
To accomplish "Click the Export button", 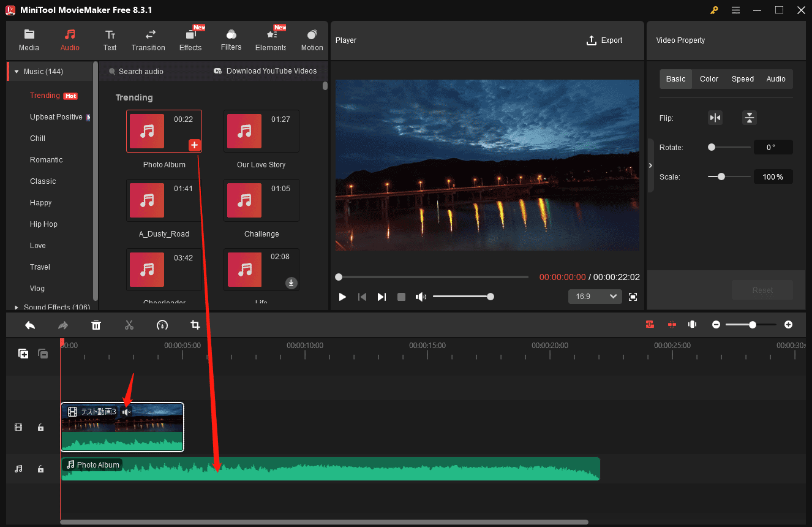I will (x=604, y=40).
